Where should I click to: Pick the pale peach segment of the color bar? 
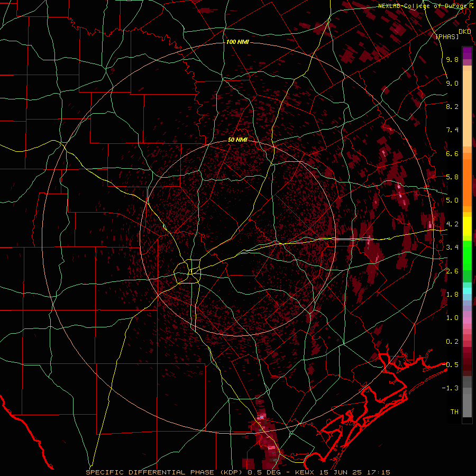[467, 108]
